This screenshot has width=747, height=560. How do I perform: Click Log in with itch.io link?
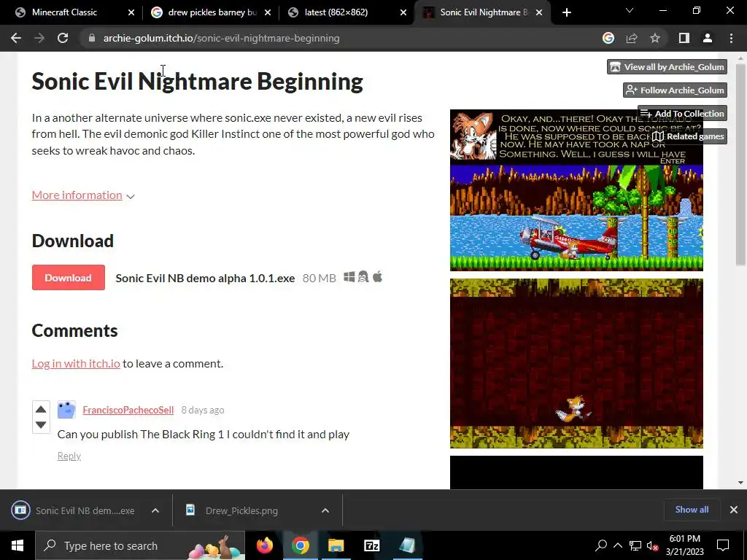click(x=76, y=363)
